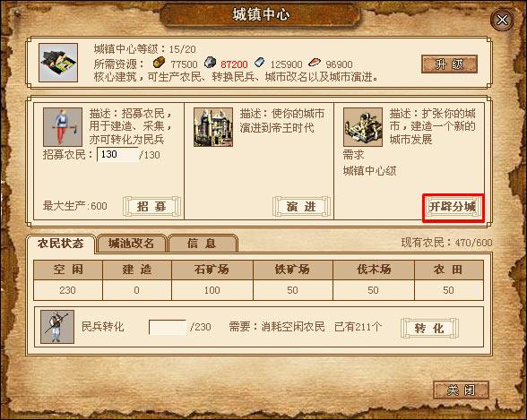Click the town center building thumbnail
The width and height of the screenshot is (527, 420).
58,63
